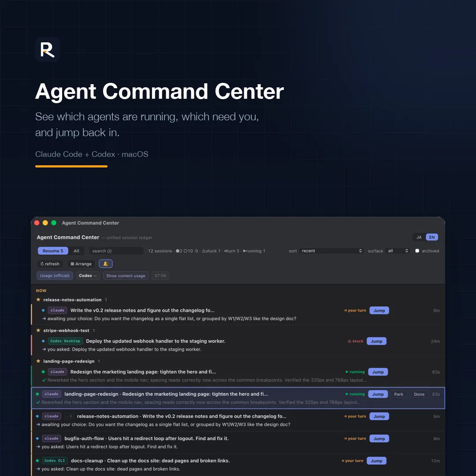The image size is (476, 476).
Task: Click the star beside landing-page-redesign group heading
Action: [38, 361]
